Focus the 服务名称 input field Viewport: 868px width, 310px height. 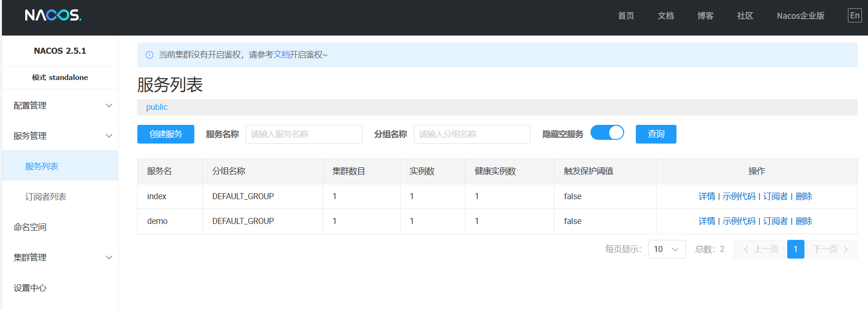tap(304, 134)
